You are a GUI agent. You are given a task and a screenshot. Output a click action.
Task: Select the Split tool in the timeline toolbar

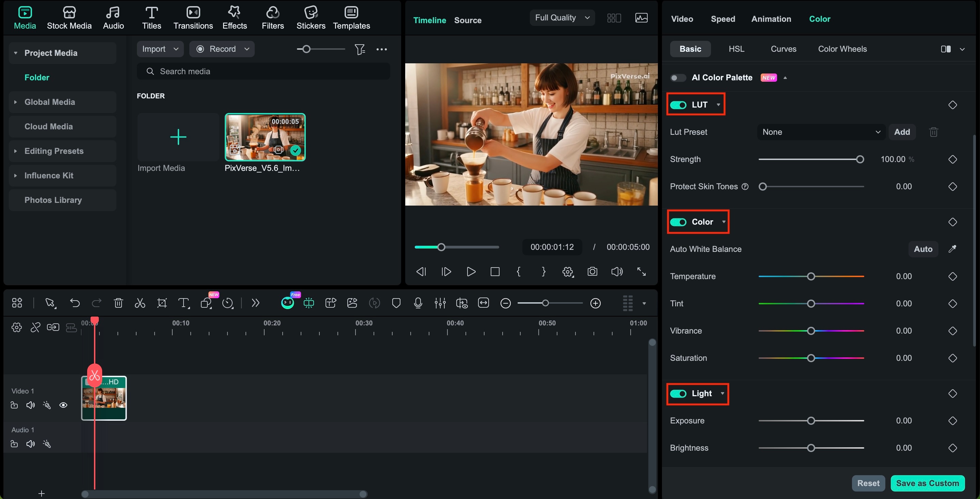tap(140, 303)
